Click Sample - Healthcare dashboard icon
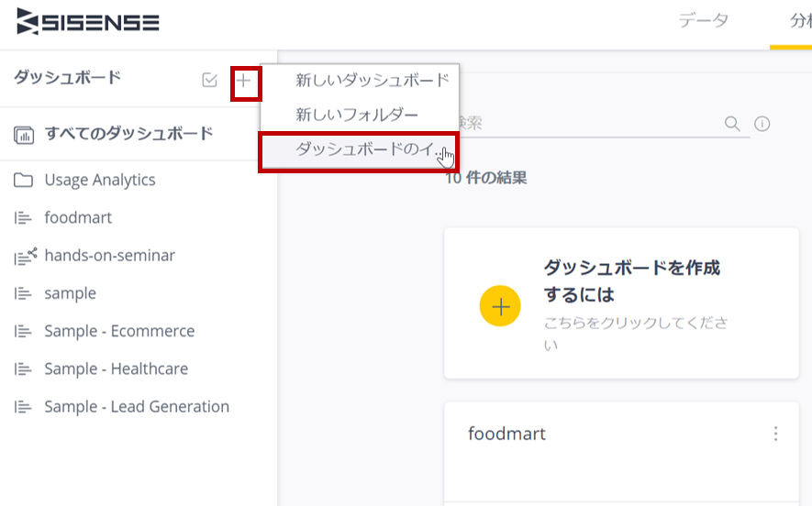Screen dimensions: 812x506 click(x=23, y=368)
